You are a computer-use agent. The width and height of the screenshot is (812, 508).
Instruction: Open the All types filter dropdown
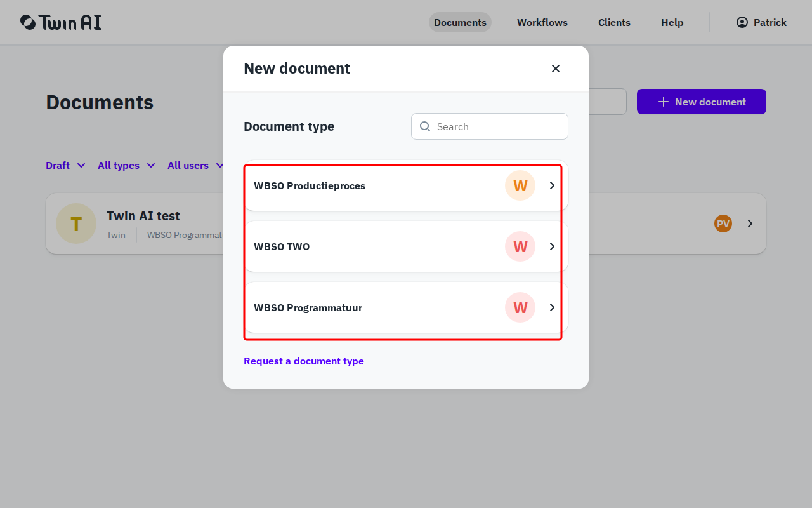tap(126, 165)
